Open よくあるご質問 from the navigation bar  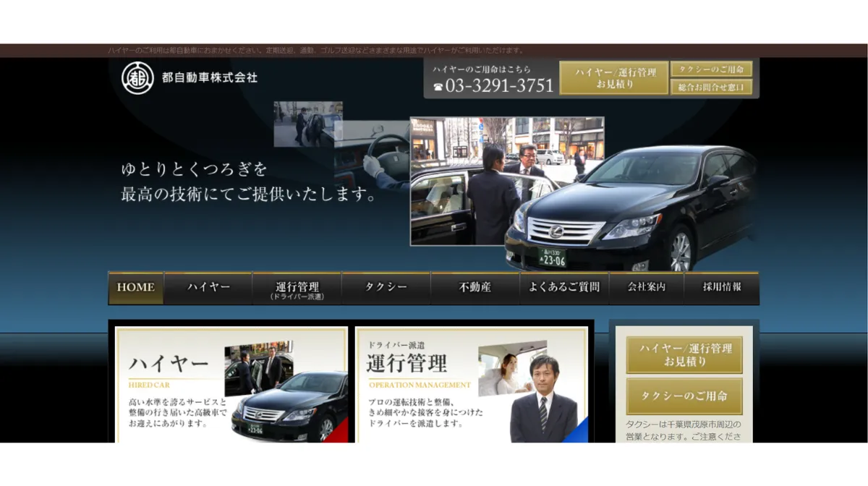pyautogui.click(x=564, y=287)
